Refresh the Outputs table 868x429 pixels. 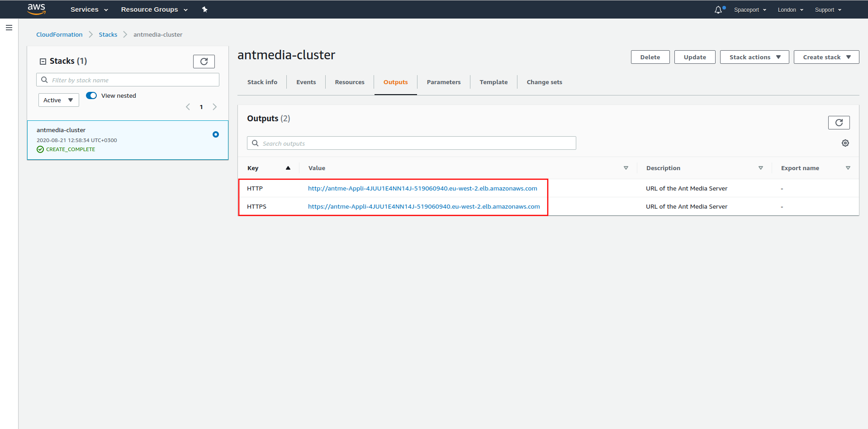coord(839,123)
